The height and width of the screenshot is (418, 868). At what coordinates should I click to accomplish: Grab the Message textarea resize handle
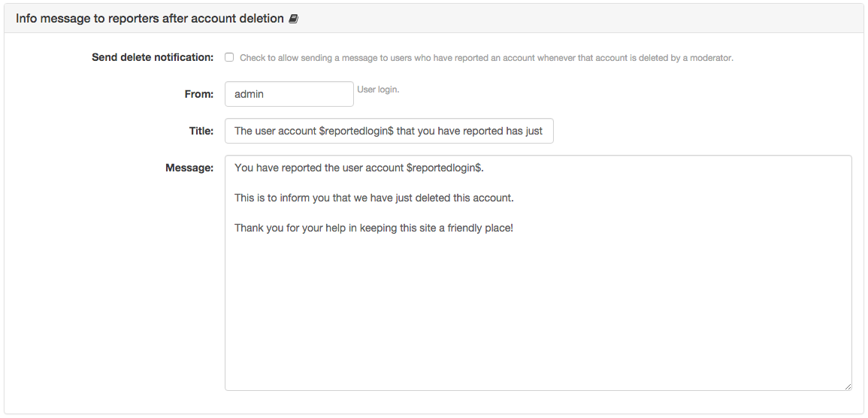[848, 387]
